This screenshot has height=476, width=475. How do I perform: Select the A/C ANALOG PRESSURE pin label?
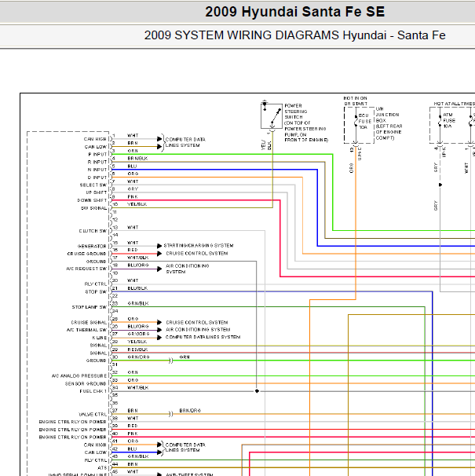click(x=79, y=375)
